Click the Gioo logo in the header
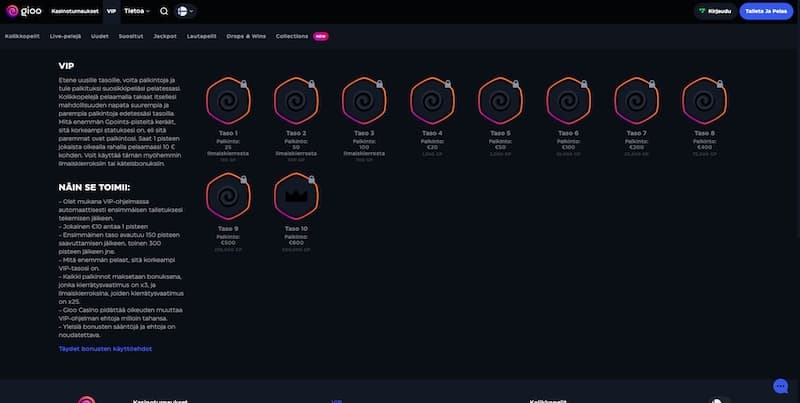 (x=23, y=11)
